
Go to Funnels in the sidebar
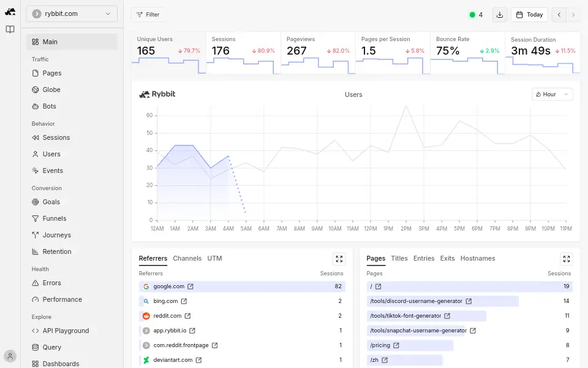[72, 218]
